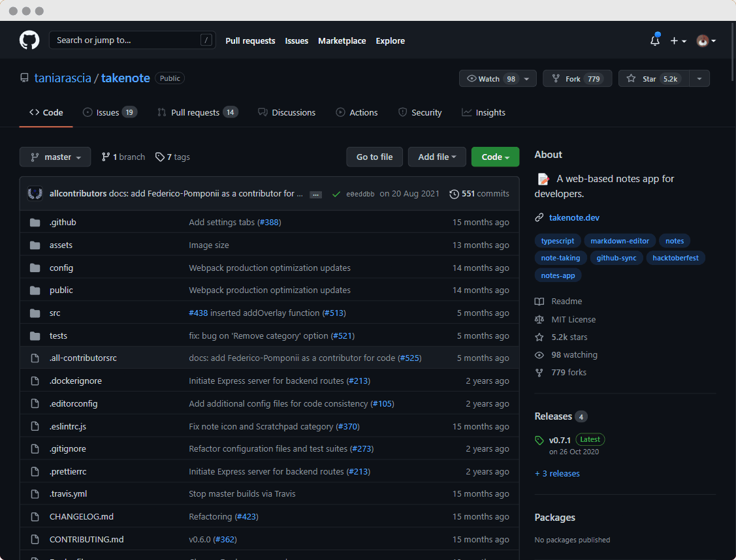Open commit hash e0eddbb
This screenshot has height=560, width=736.
coord(360,194)
